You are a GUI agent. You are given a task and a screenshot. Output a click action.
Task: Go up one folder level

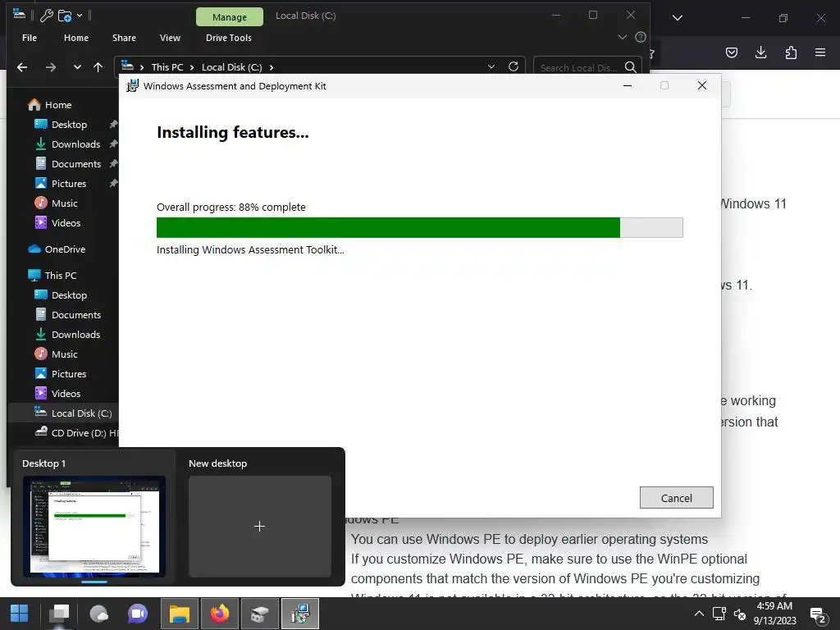click(x=98, y=67)
